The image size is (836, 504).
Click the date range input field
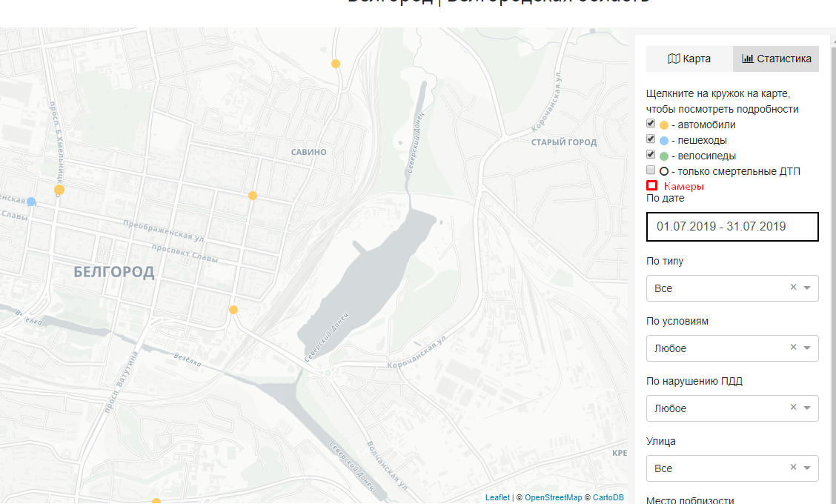732,227
